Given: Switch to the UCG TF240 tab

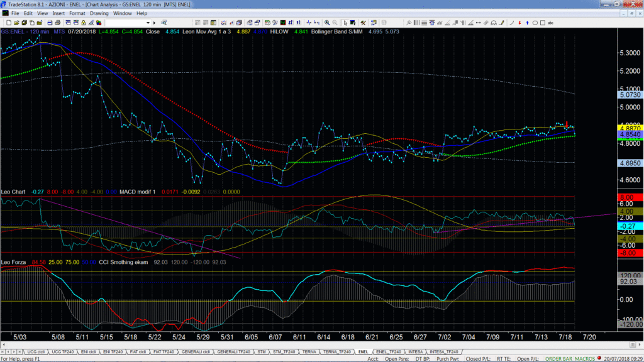Looking at the screenshot, I should tap(63, 352).
